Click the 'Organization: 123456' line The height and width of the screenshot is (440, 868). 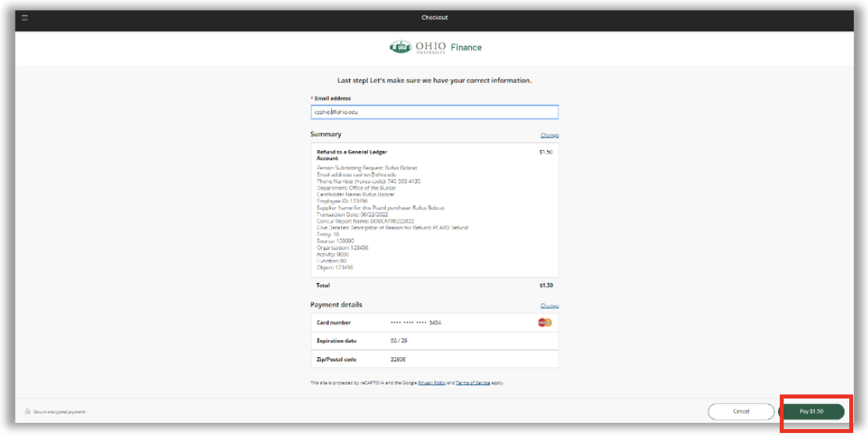pos(343,248)
